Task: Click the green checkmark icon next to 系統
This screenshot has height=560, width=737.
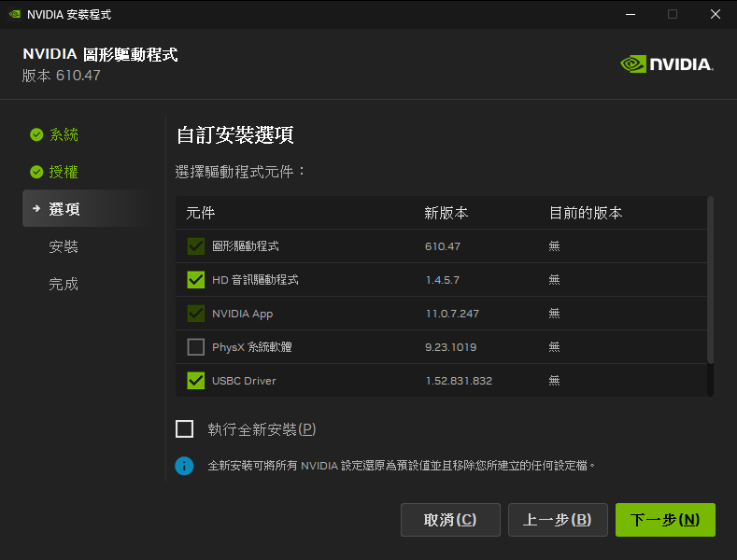Action: [36, 134]
